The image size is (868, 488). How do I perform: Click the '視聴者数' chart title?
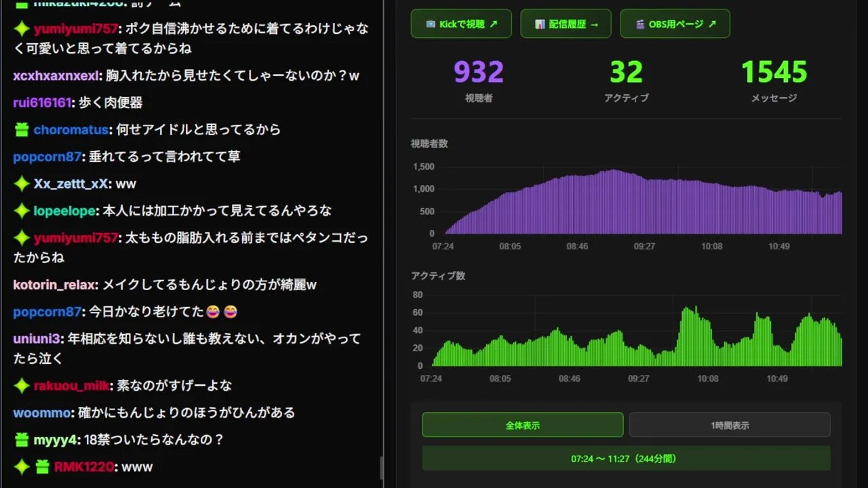pos(429,144)
